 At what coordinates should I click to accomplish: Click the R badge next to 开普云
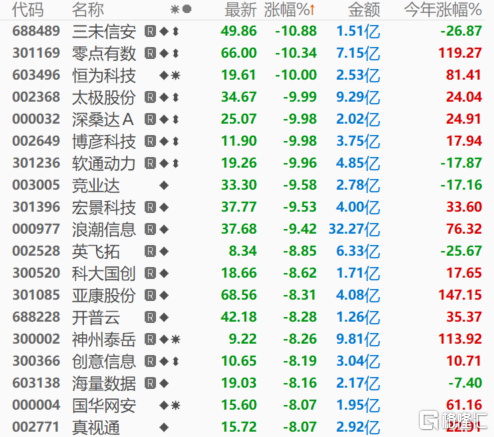[x=150, y=317]
